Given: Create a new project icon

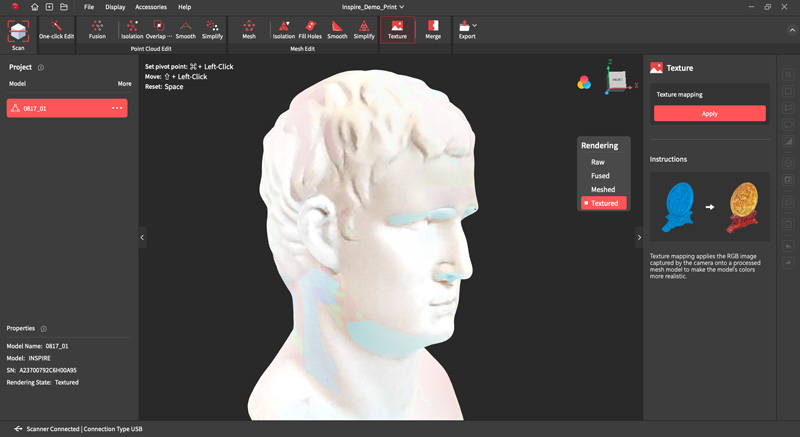Looking at the screenshot, I should (49, 7).
